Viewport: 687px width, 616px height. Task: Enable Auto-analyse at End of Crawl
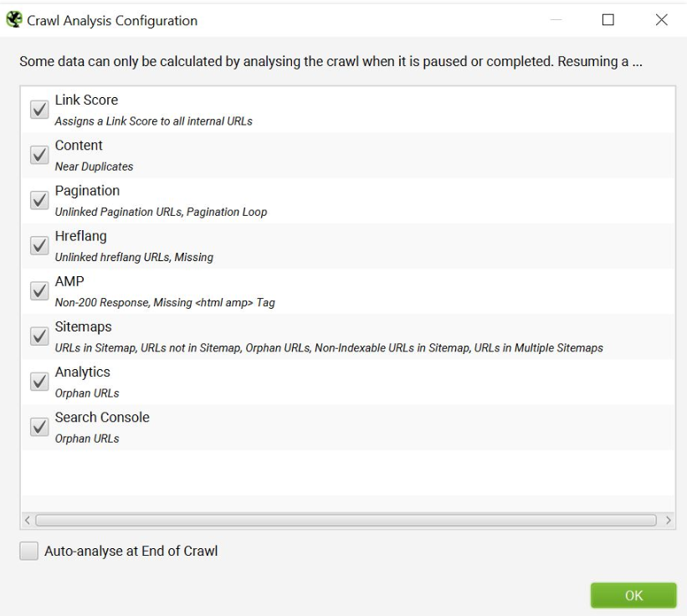tap(29, 551)
